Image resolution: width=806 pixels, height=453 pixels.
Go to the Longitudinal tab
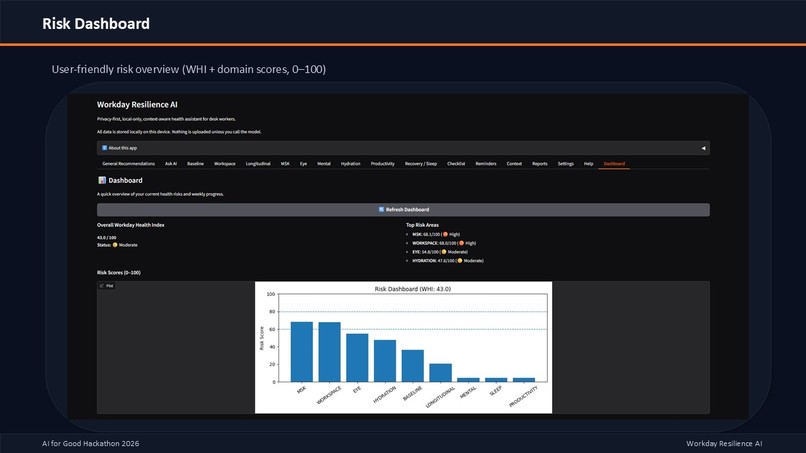click(258, 164)
